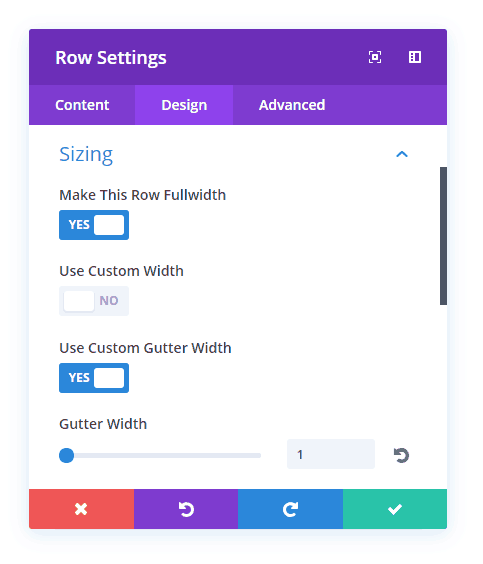483x564 pixels.
Task: Redo change in blue footer button
Action: pyautogui.click(x=291, y=509)
